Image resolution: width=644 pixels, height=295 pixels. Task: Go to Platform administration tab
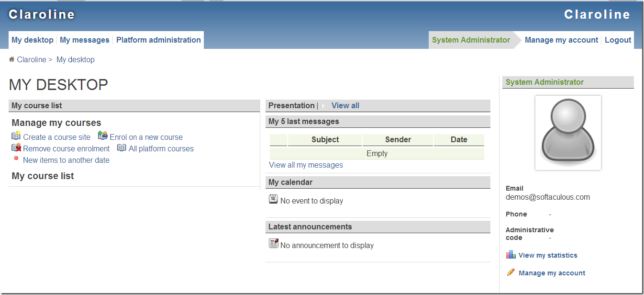158,40
